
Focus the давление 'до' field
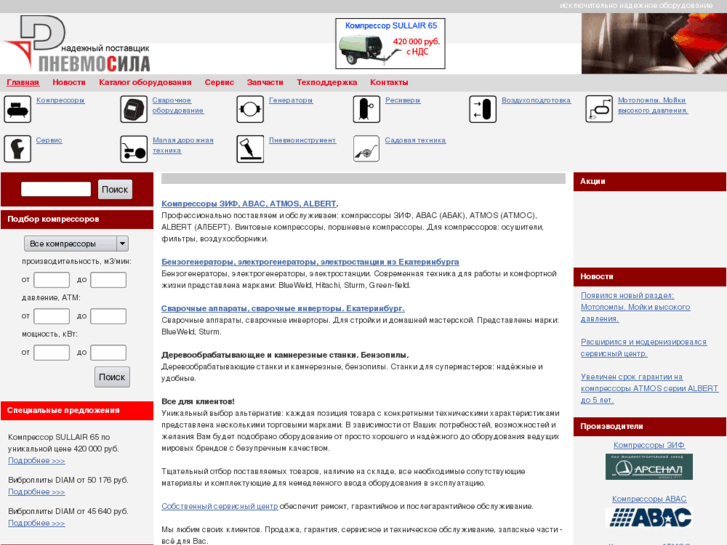pyautogui.click(x=108, y=316)
